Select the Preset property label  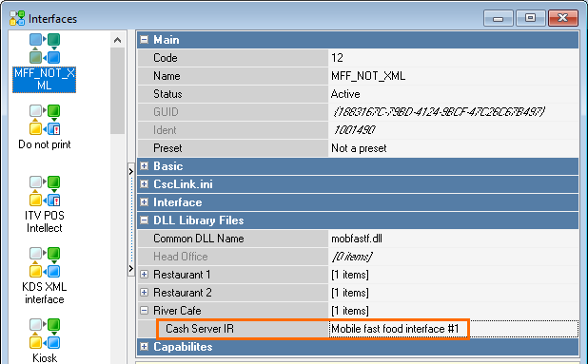(167, 148)
